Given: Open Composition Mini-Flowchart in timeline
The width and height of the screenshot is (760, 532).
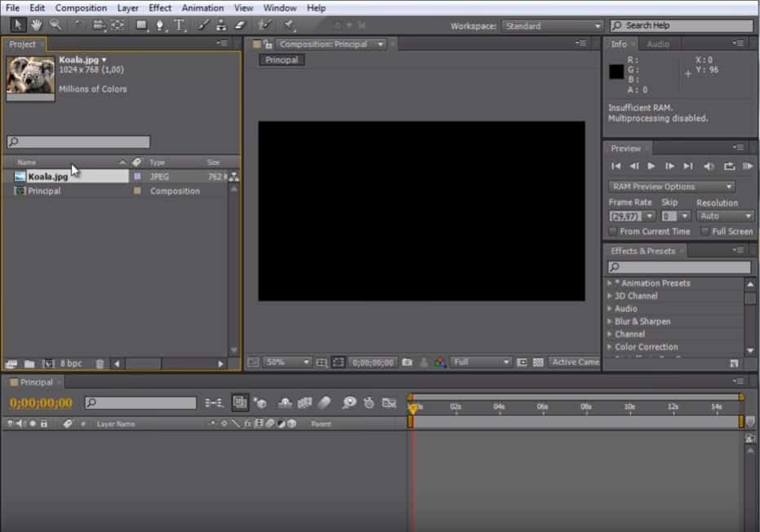Looking at the screenshot, I should [x=214, y=402].
